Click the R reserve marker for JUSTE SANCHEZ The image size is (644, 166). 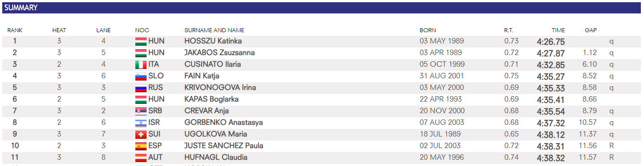[x=611, y=146]
